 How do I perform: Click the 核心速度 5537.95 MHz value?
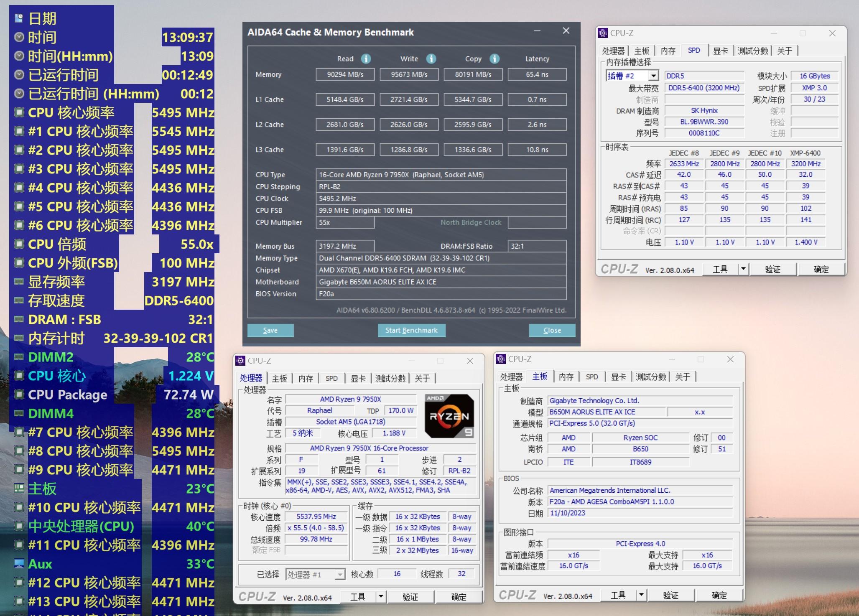pos(316,517)
